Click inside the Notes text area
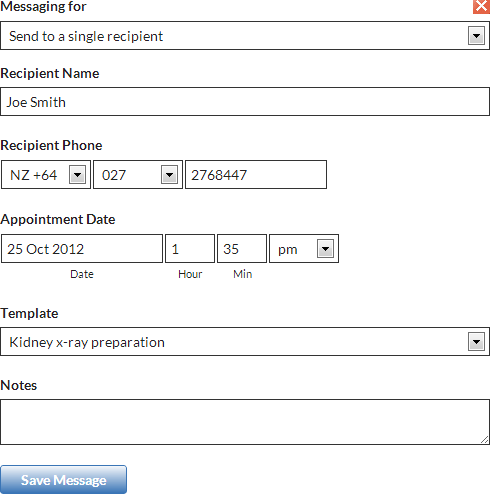Image resolution: width=496 pixels, height=494 pixels. click(x=245, y=422)
